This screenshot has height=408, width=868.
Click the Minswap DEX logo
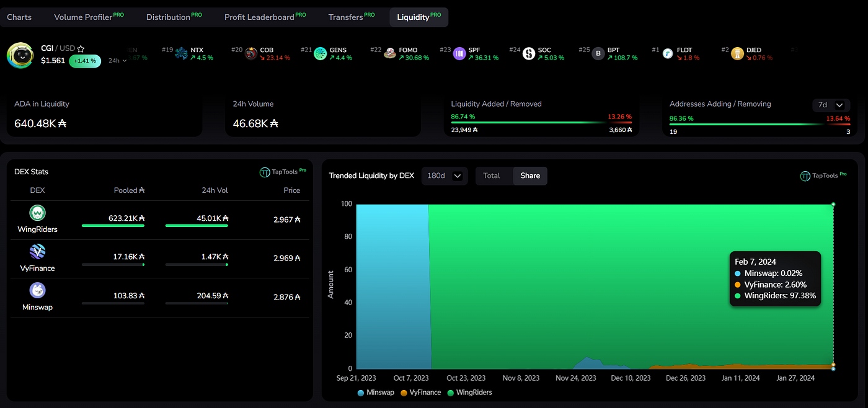pyautogui.click(x=38, y=290)
